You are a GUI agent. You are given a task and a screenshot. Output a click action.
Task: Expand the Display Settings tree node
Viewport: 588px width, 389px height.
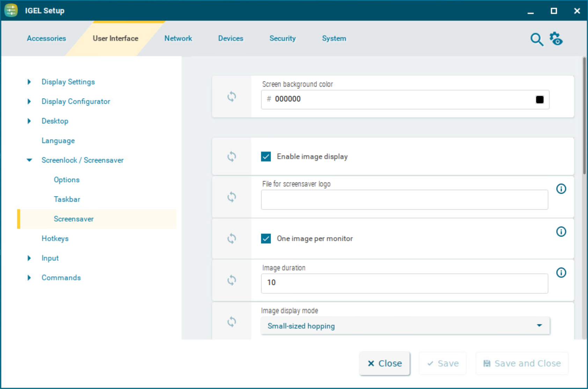pos(29,82)
